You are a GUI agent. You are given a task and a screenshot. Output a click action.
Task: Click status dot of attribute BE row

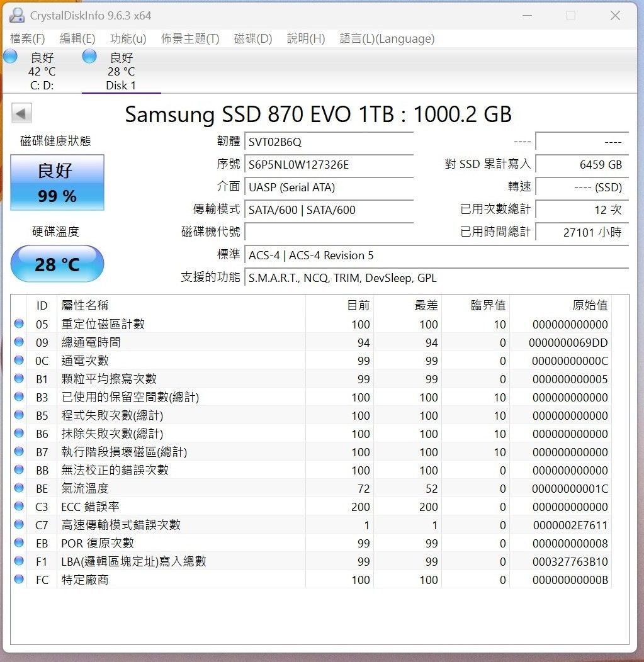pyautogui.click(x=19, y=488)
